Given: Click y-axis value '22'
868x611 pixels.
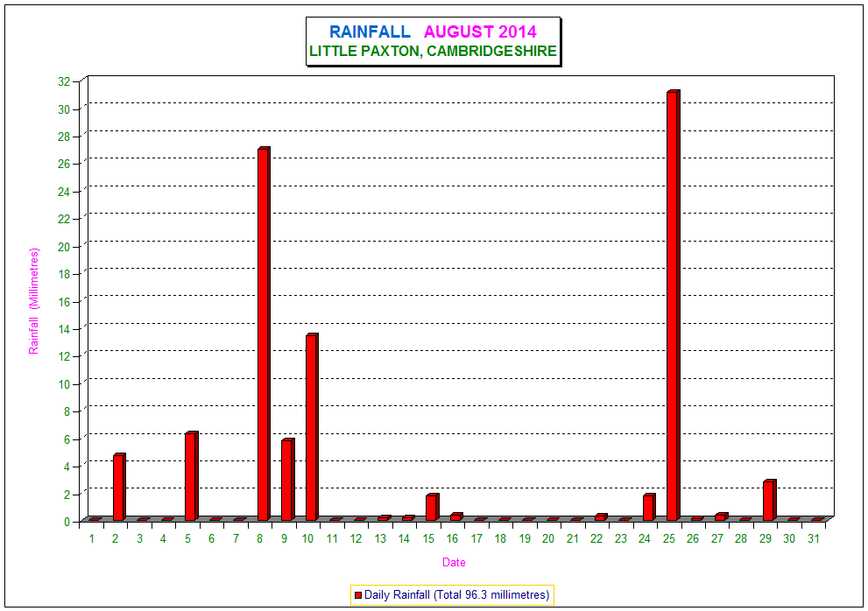Looking at the screenshot, I should click(64, 219).
